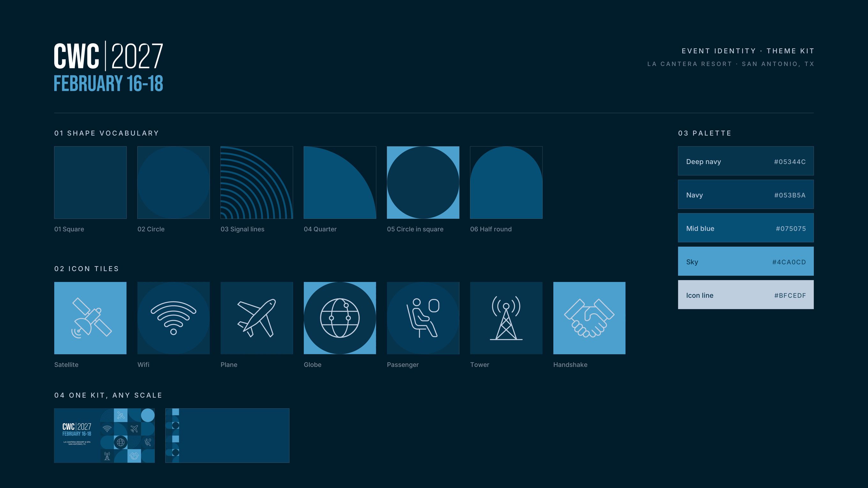
Task: Click the 'Satellite' caption label
Action: pyautogui.click(x=66, y=365)
